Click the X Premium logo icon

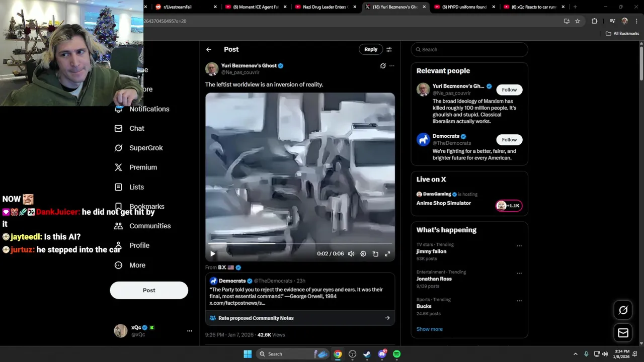pyautogui.click(x=118, y=167)
